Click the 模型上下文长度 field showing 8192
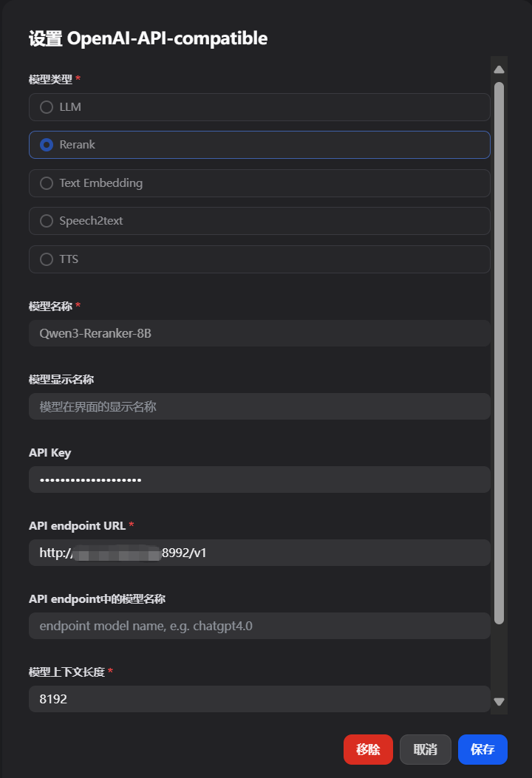This screenshot has height=778, width=532. (259, 698)
